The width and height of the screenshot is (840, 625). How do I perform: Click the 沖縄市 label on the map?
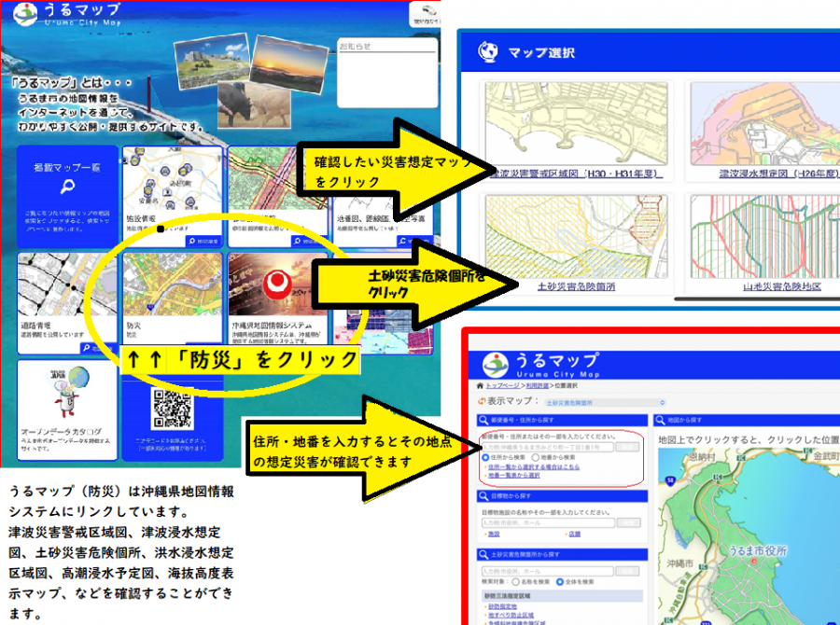[679, 563]
